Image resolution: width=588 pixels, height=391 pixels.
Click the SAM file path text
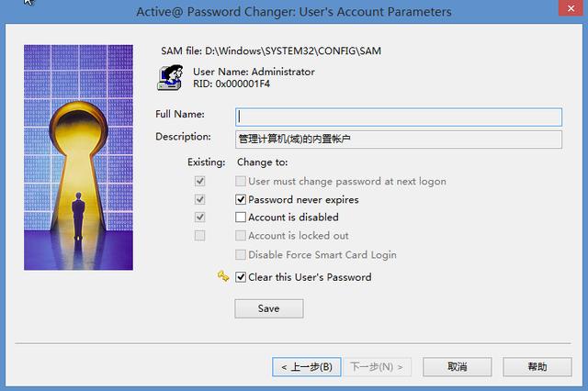pyautogui.click(x=271, y=50)
